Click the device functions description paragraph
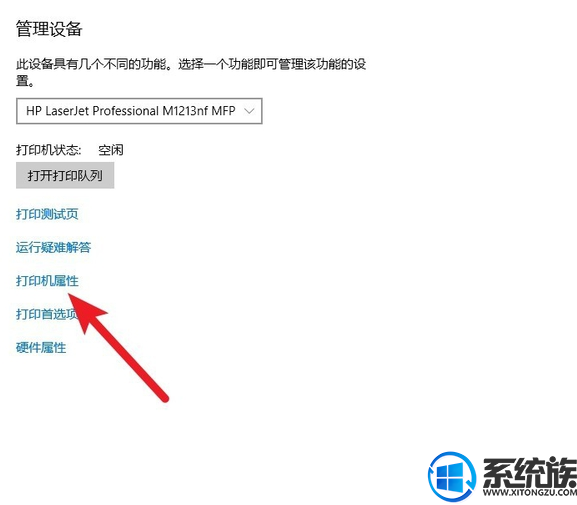The width and height of the screenshot is (577, 505). 191,73
